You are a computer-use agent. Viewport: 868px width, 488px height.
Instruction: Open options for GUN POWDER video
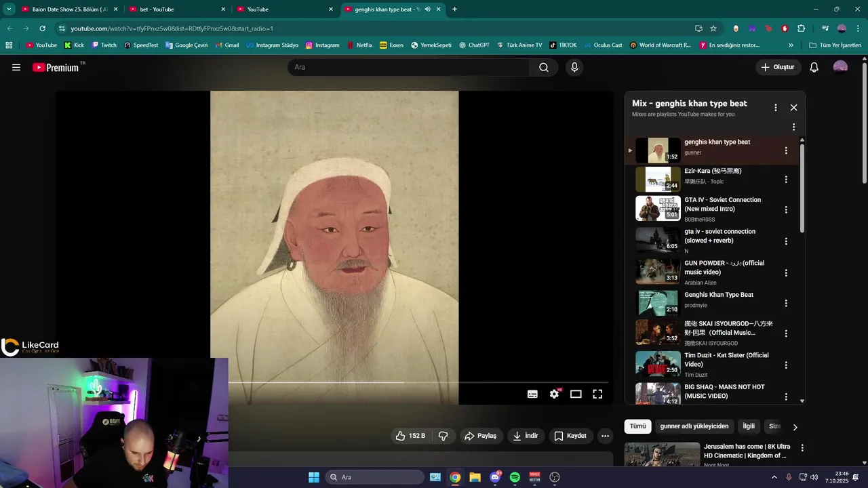click(x=786, y=272)
